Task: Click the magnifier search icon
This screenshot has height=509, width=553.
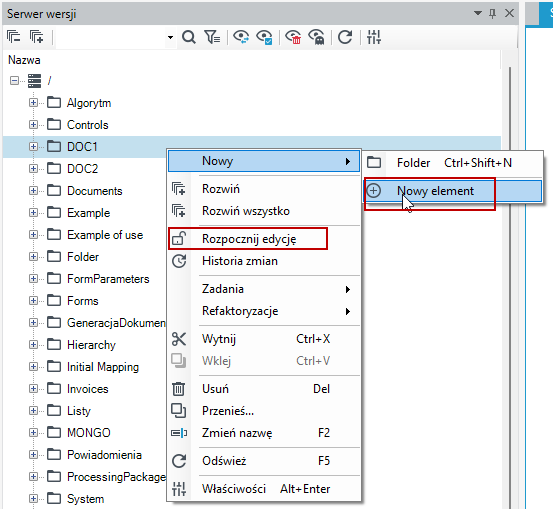Action: (x=189, y=37)
